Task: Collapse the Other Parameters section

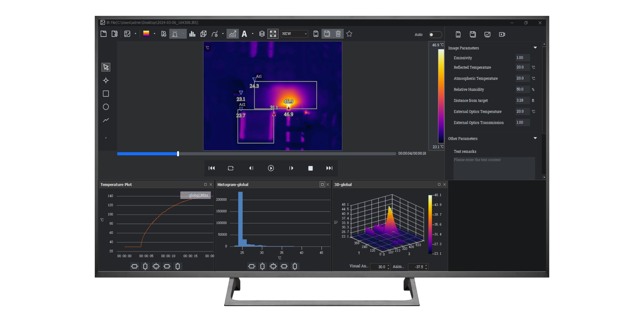Action: [x=535, y=138]
